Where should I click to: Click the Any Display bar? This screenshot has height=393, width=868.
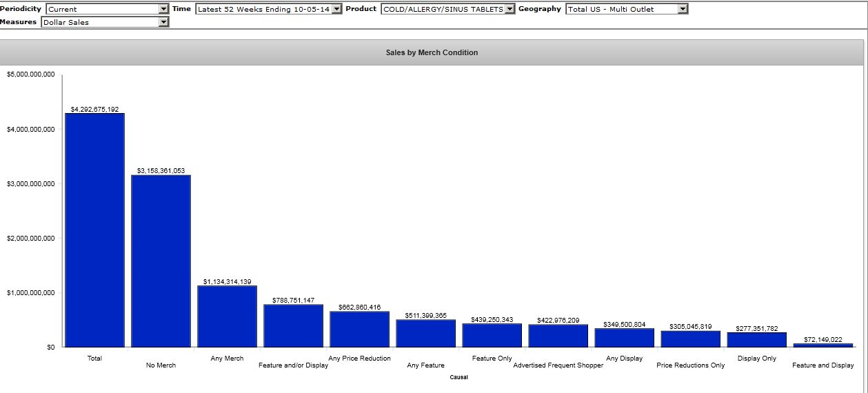click(624, 337)
